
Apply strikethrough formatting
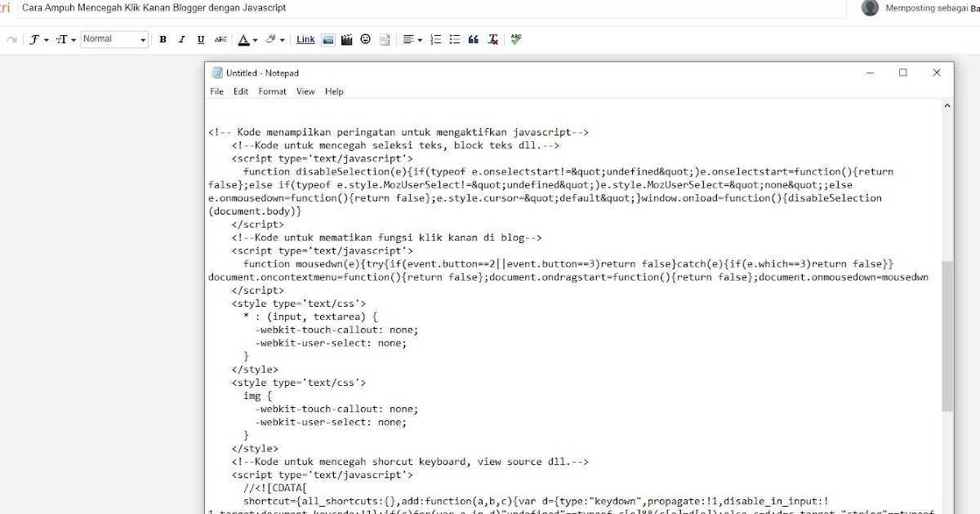[220, 39]
